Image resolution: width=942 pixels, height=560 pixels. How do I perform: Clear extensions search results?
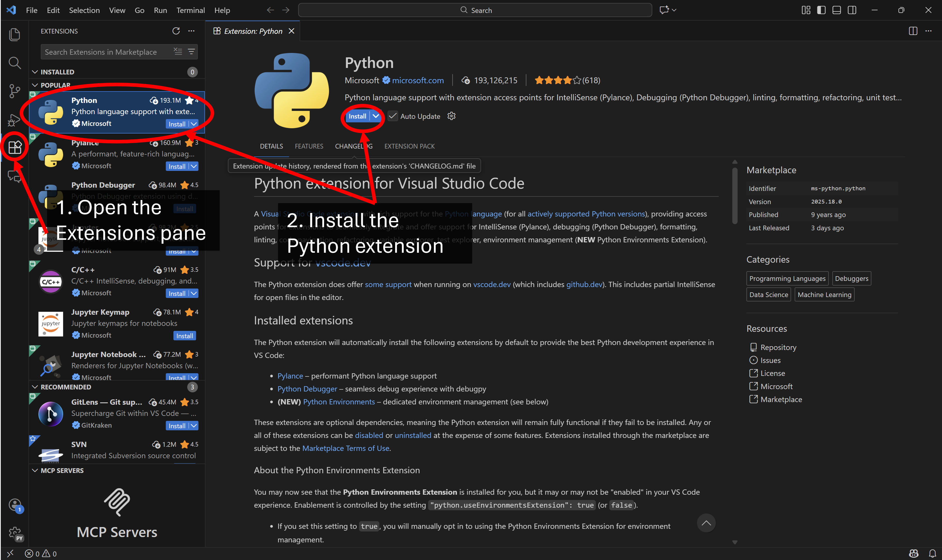click(x=178, y=51)
